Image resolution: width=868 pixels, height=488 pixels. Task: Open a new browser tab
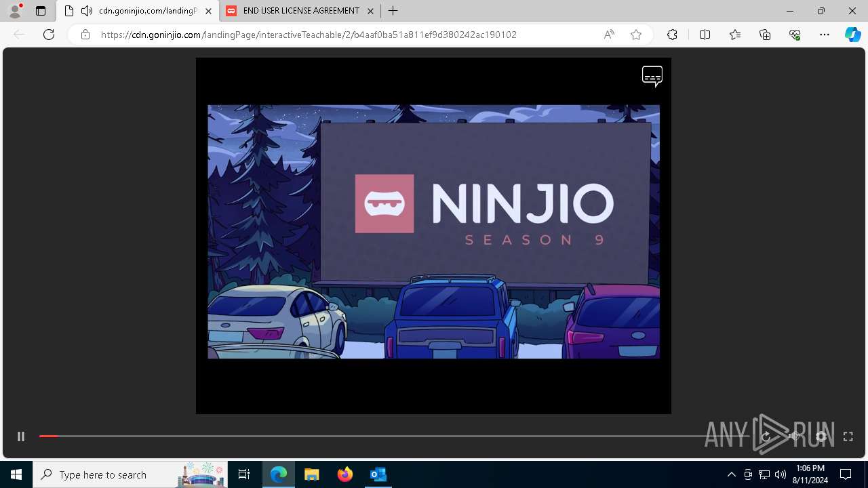393,11
